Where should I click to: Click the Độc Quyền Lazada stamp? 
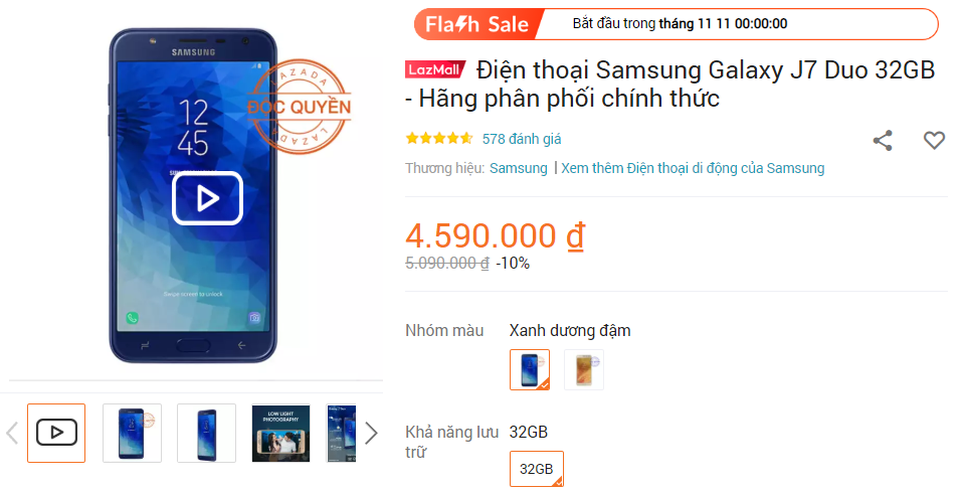[x=299, y=106]
